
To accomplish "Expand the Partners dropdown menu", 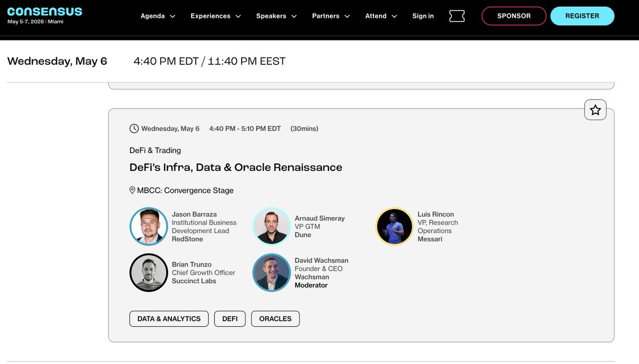I will 331,16.
